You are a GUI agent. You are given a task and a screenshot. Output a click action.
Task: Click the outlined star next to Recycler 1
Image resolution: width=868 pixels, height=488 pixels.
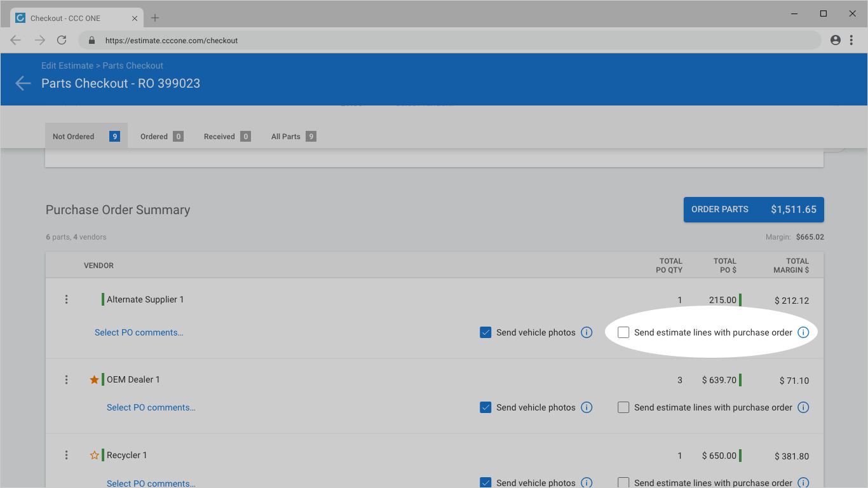click(94, 455)
